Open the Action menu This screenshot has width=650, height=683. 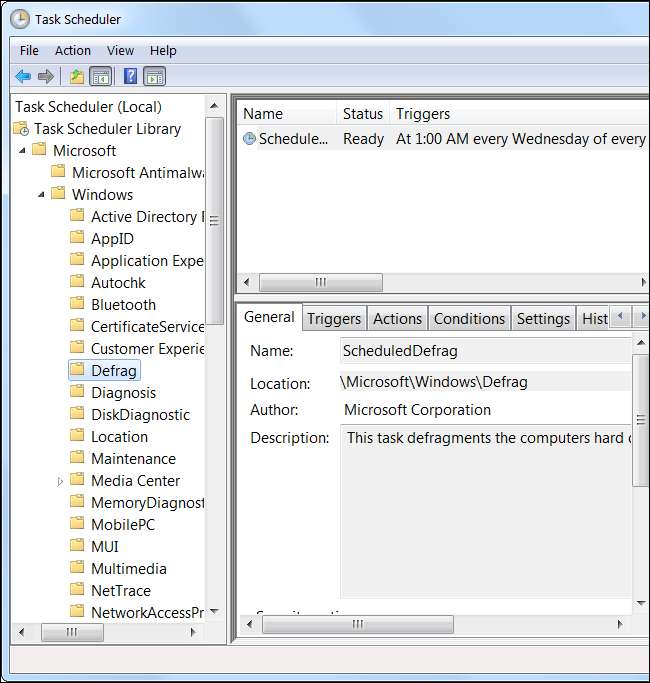72,50
